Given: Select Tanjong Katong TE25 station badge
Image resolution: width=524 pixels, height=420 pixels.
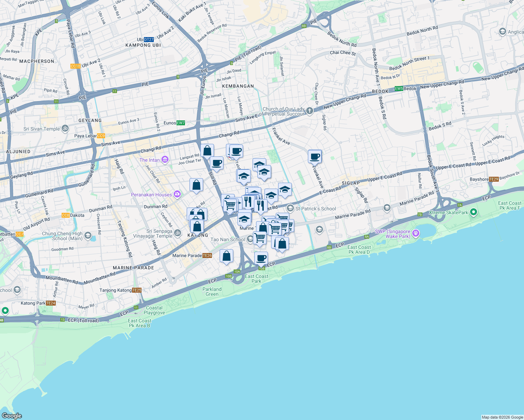Looking at the screenshot, I should [x=137, y=290].
